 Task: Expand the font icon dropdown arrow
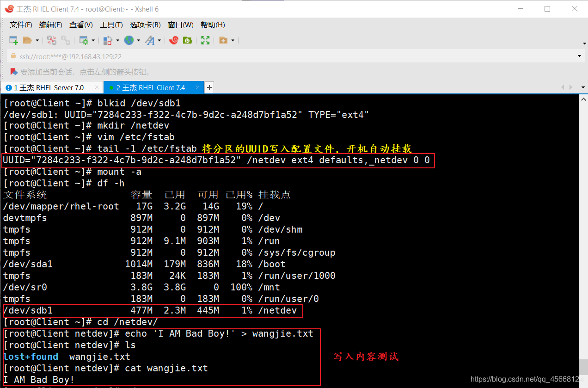(159, 41)
